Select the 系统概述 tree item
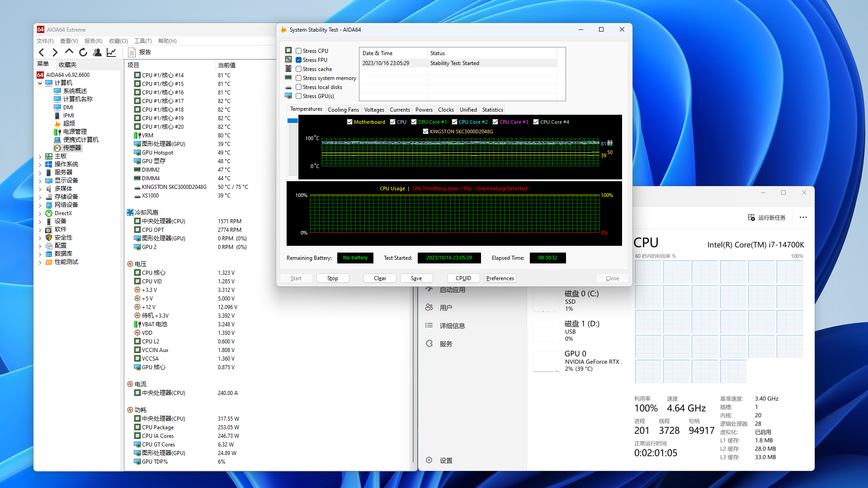The height and width of the screenshot is (488, 868). tap(75, 91)
